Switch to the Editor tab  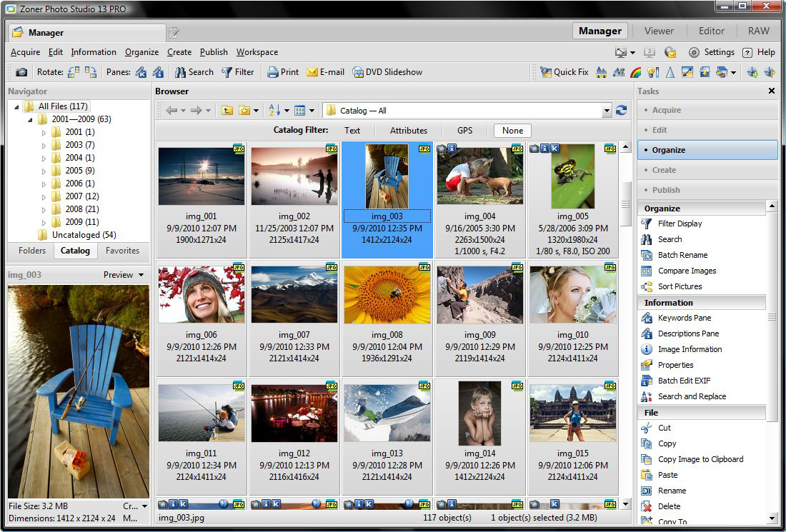point(711,31)
